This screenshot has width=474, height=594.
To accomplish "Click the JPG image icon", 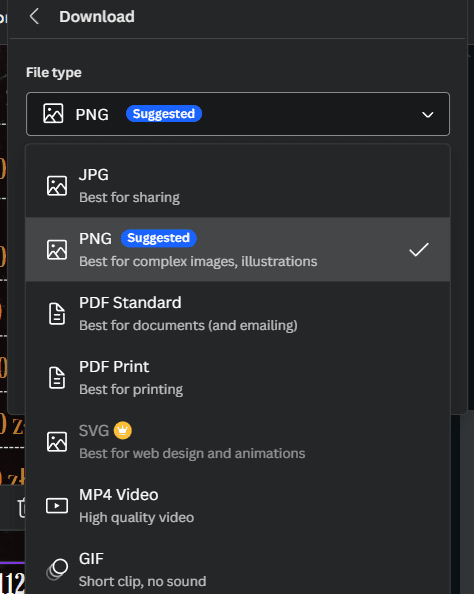I will click(x=57, y=186).
